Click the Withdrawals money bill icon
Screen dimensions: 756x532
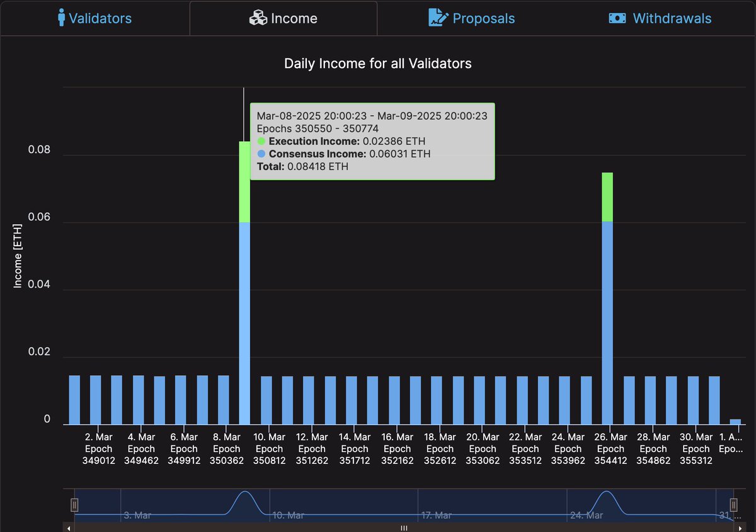(617, 18)
